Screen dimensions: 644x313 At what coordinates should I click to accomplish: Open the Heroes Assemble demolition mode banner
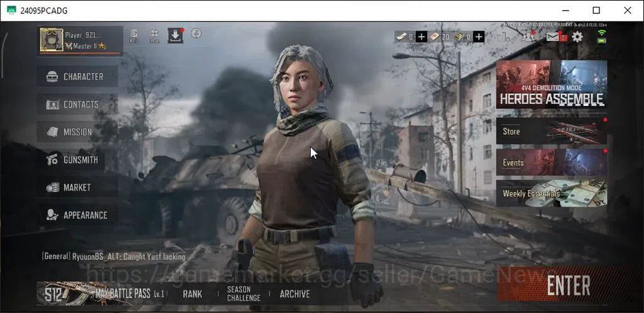552,84
